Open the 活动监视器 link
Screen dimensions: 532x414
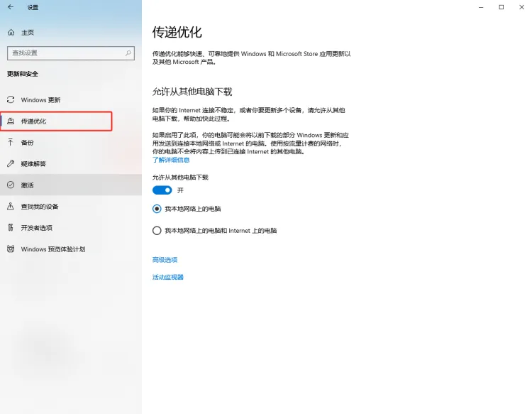coord(168,277)
